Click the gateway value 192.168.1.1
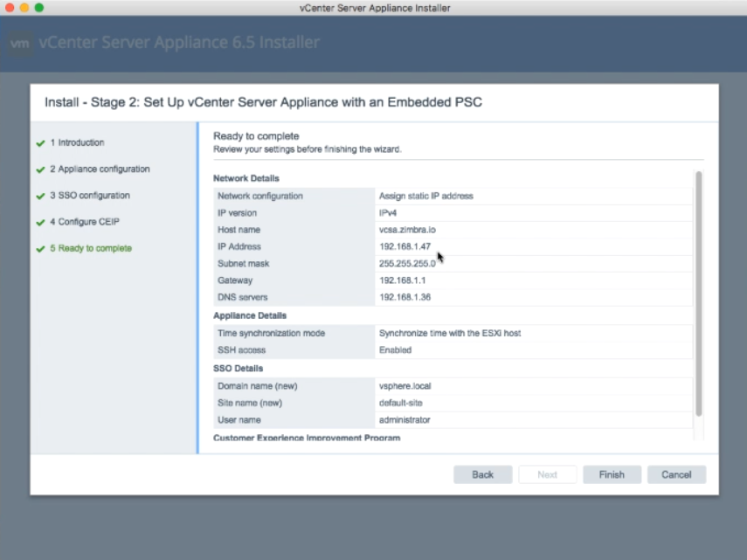The height and width of the screenshot is (560, 747). coord(403,280)
